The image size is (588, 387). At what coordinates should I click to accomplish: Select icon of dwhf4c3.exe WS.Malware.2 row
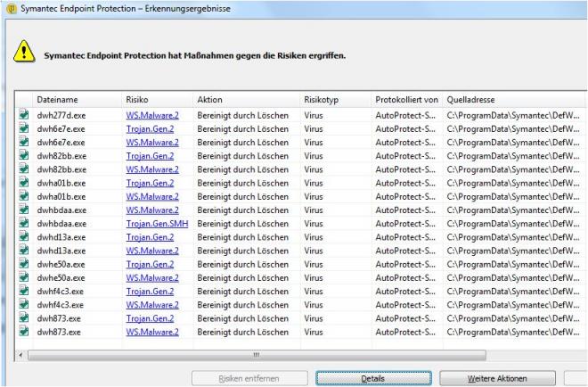tap(24, 303)
